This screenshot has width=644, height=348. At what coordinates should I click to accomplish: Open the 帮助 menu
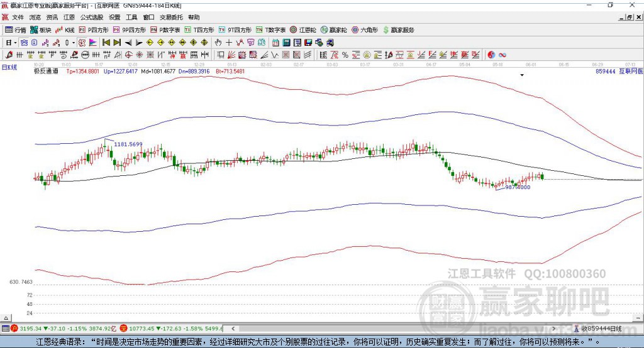[194, 17]
